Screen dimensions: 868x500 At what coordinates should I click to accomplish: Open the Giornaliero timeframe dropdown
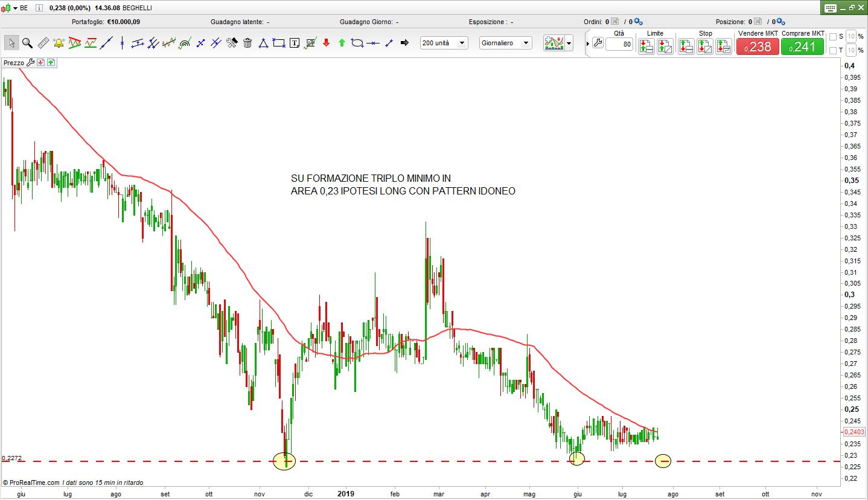[506, 43]
